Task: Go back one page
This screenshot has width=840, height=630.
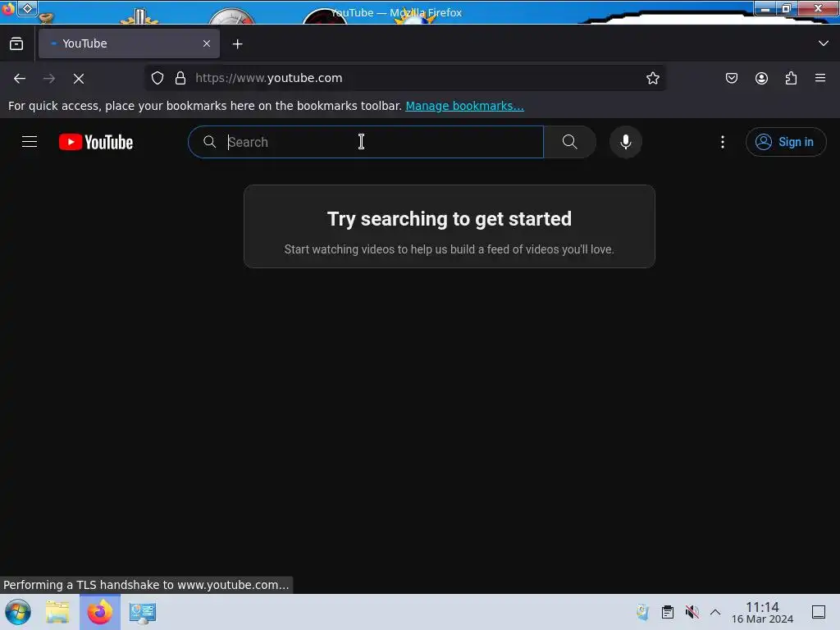Action: [x=20, y=78]
